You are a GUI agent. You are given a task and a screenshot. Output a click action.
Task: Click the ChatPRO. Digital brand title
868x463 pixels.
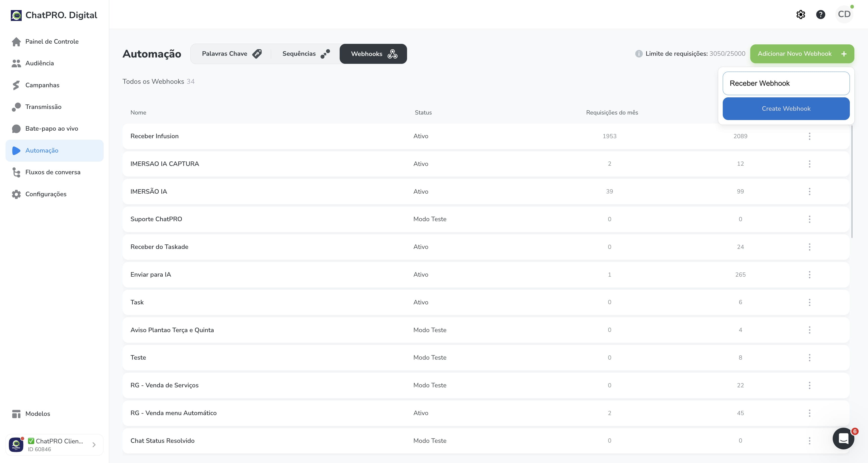(x=61, y=15)
